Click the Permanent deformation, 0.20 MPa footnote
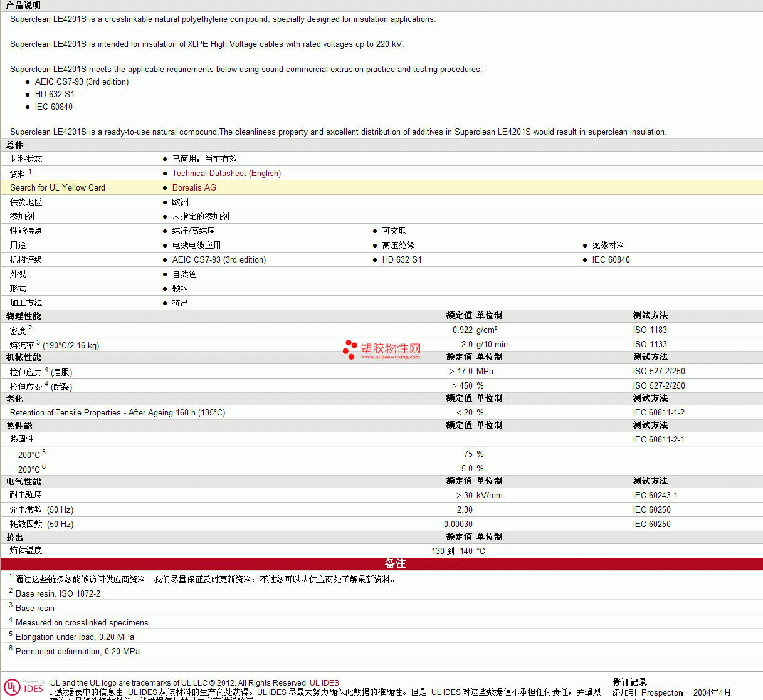This screenshot has width=763, height=700. click(x=78, y=652)
